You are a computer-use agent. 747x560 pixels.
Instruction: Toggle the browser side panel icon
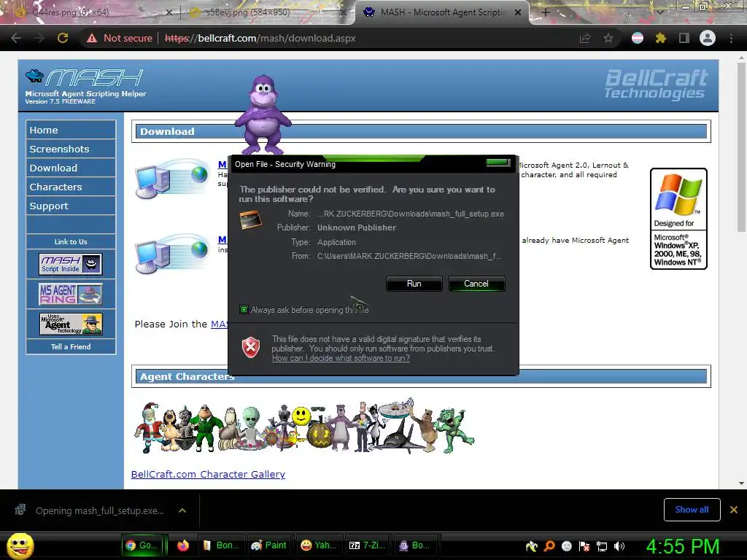point(684,38)
